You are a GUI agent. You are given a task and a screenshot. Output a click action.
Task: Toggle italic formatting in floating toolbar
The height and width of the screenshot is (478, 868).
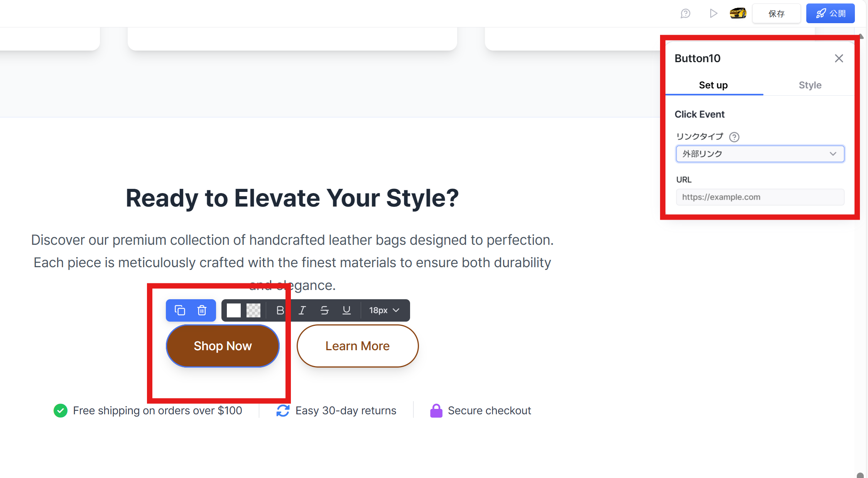[302, 310]
